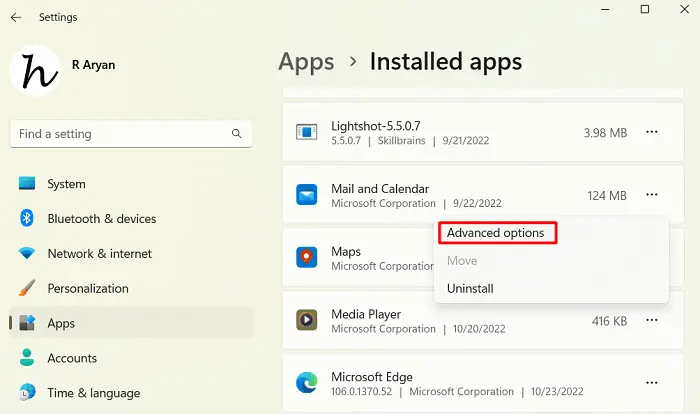Go back using the Settings back arrow
This screenshot has width=700, height=414.
click(x=16, y=17)
